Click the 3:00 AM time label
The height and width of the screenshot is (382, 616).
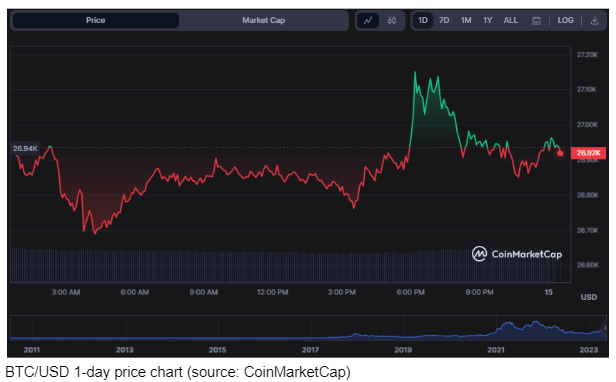[x=66, y=292]
